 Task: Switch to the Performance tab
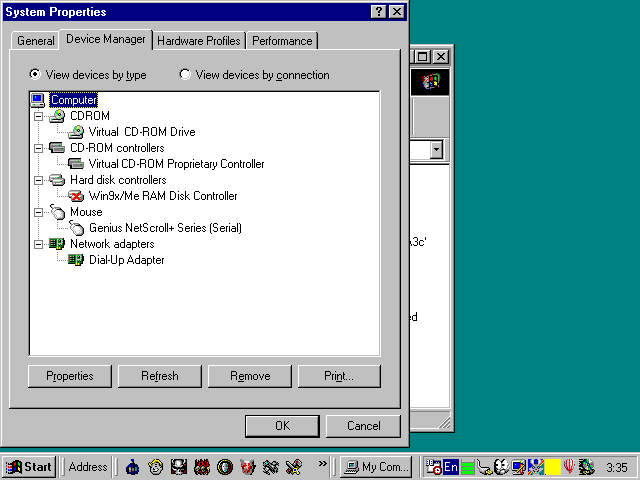point(282,41)
